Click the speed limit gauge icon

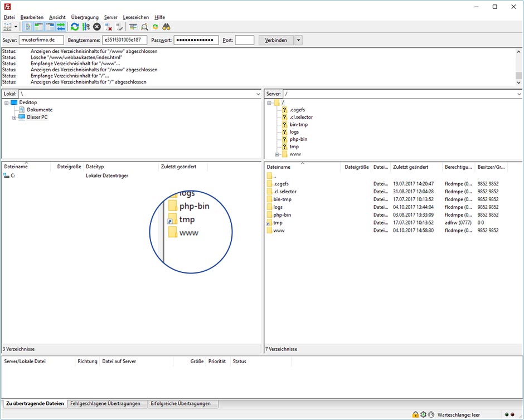(431, 414)
